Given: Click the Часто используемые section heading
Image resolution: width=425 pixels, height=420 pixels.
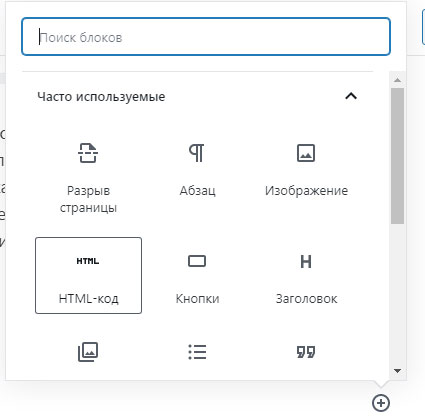Looking at the screenshot, I should tap(101, 97).
